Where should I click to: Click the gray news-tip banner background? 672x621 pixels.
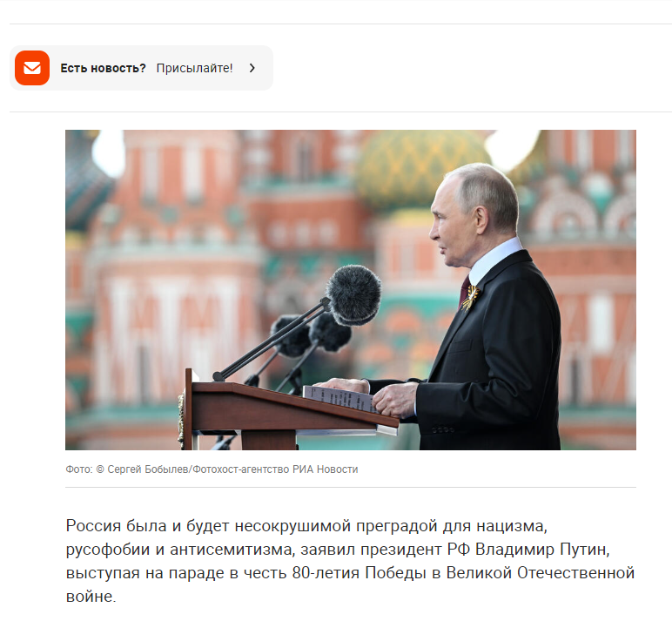click(141, 68)
